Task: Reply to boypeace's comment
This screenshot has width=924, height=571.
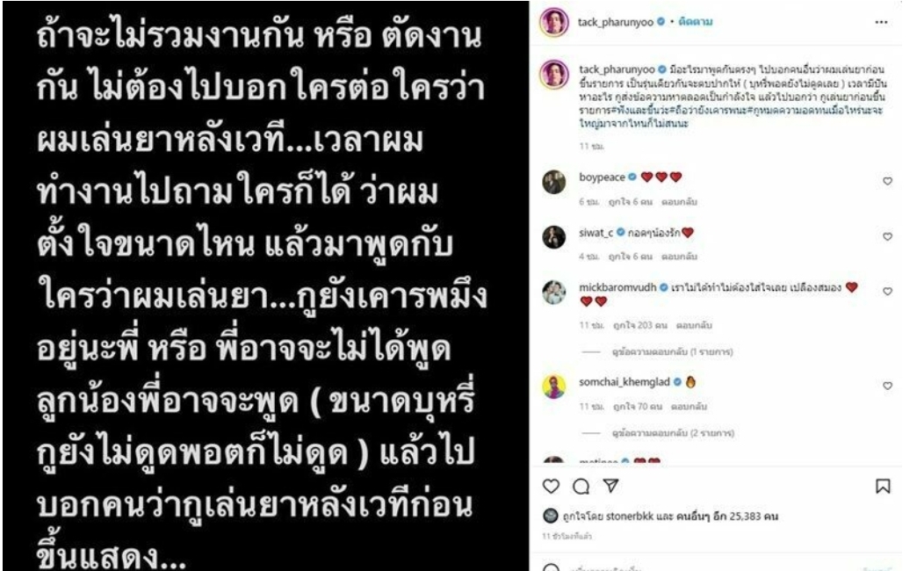Action: click(x=679, y=201)
